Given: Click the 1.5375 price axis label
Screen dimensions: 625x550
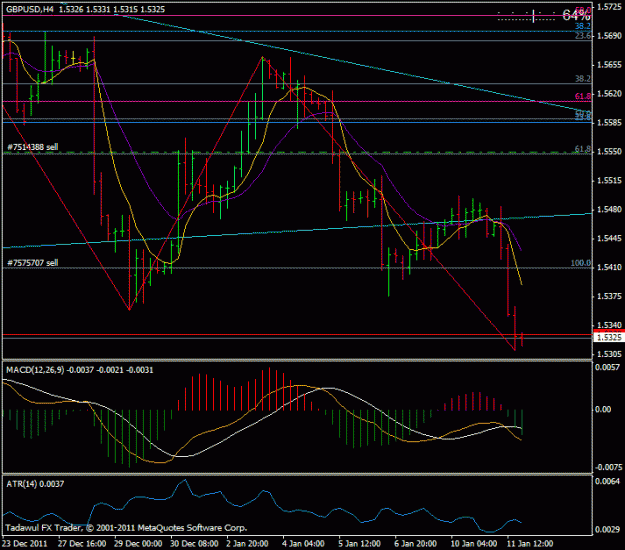Looking at the screenshot, I should pos(609,296).
